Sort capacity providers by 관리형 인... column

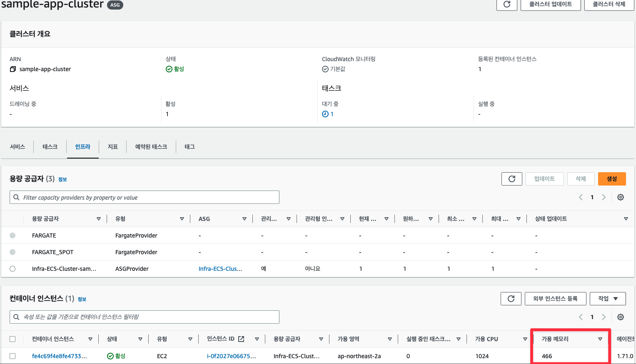point(342,219)
